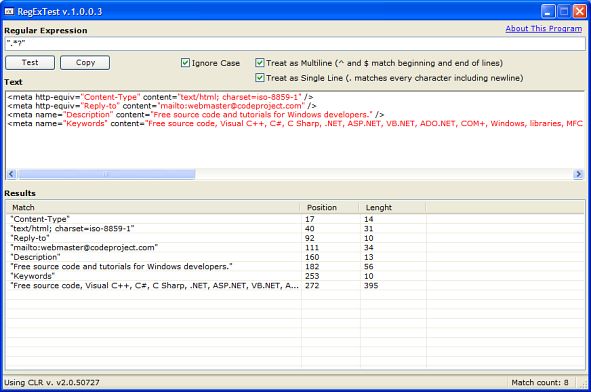Click length value 13 in results
591x392 pixels.
tap(369, 257)
